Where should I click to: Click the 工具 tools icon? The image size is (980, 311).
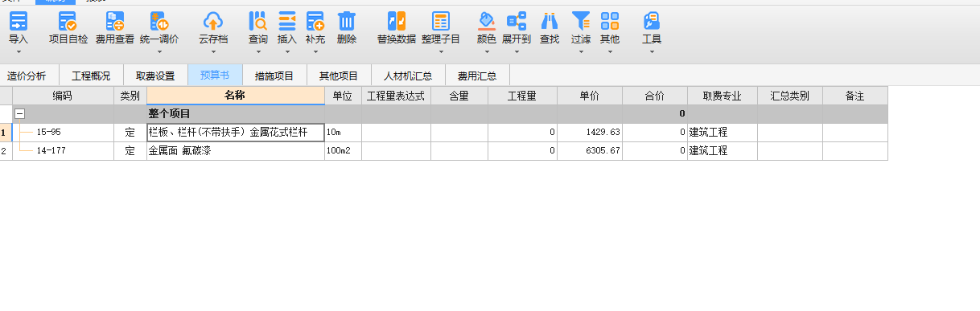click(x=652, y=21)
